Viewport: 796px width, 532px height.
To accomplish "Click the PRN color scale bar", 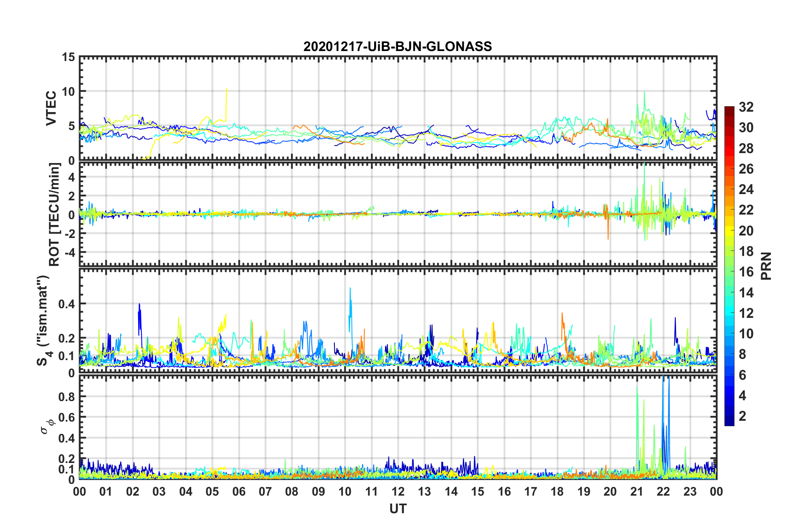I will (729, 266).
